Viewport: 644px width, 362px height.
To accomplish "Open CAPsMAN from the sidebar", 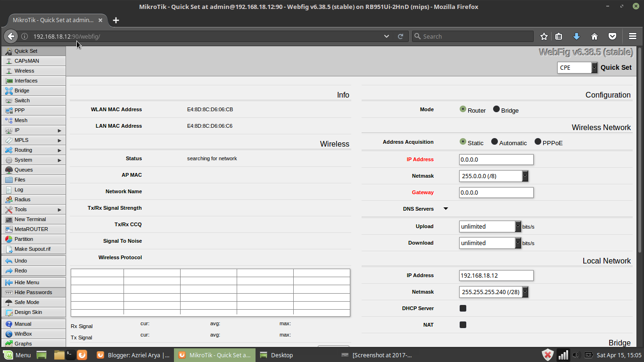I will [x=33, y=61].
